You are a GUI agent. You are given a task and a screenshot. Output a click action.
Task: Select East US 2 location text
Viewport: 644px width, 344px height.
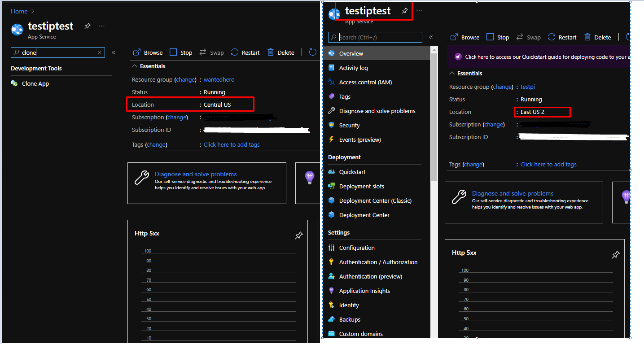coord(532,112)
